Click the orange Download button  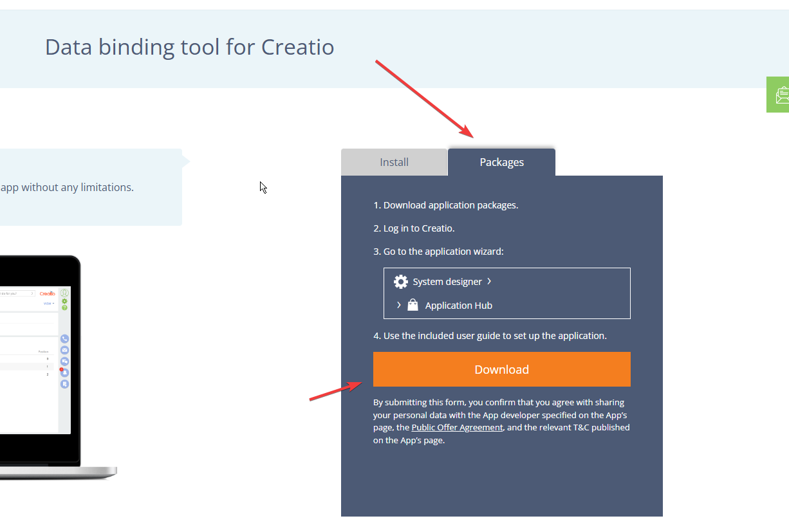[x=501, y=369]
